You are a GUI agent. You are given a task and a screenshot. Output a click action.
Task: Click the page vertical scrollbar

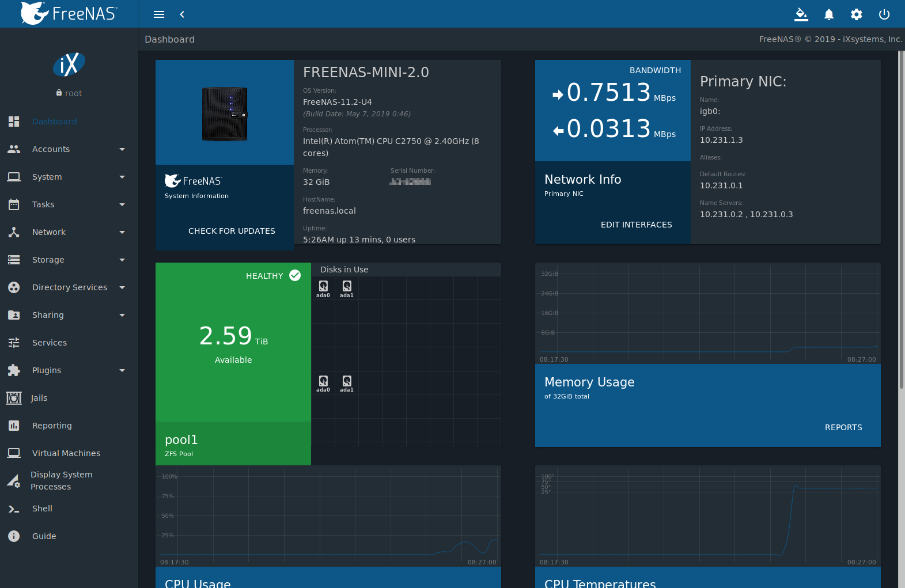click(902, 219)
